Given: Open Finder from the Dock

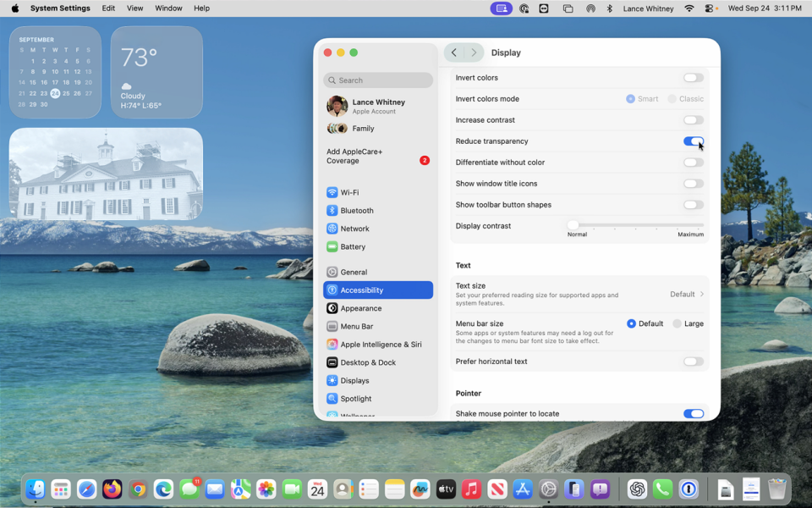Looking at the screenshot, I should point(36,489).
